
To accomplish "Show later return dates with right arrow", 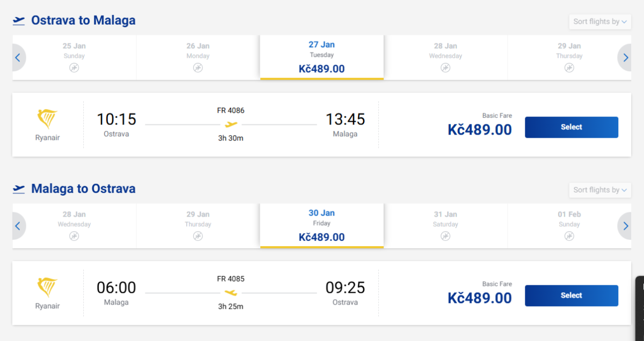I will coord(626,226).
